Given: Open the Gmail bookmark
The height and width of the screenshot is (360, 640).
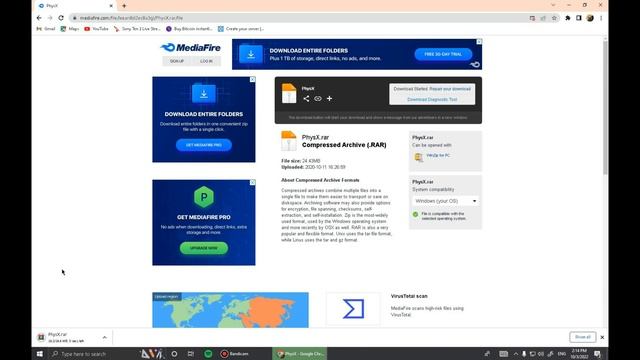Looking at the screenshot, I should (46, 29).
